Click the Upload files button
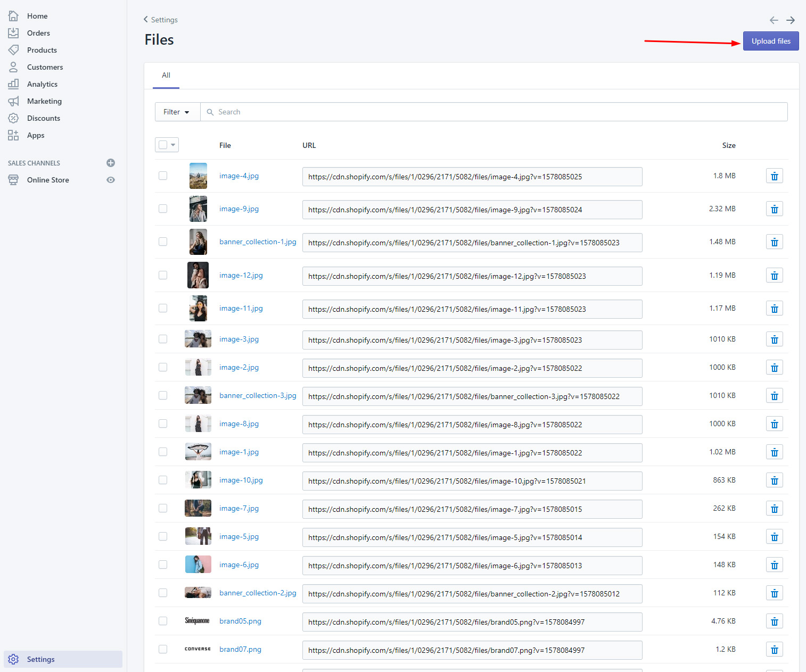 tap(770, 41)
